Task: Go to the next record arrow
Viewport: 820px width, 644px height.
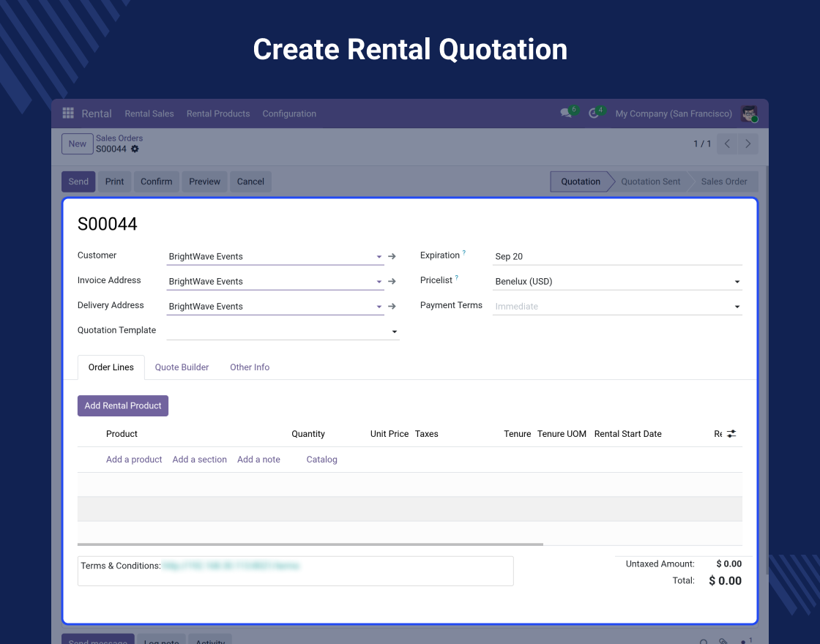Action: point(748,143)
